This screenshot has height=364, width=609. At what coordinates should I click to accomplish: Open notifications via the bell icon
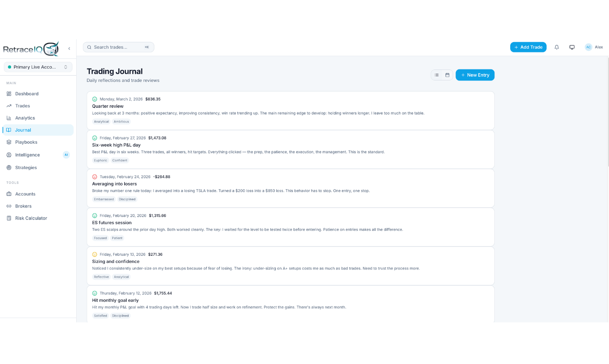556,47
